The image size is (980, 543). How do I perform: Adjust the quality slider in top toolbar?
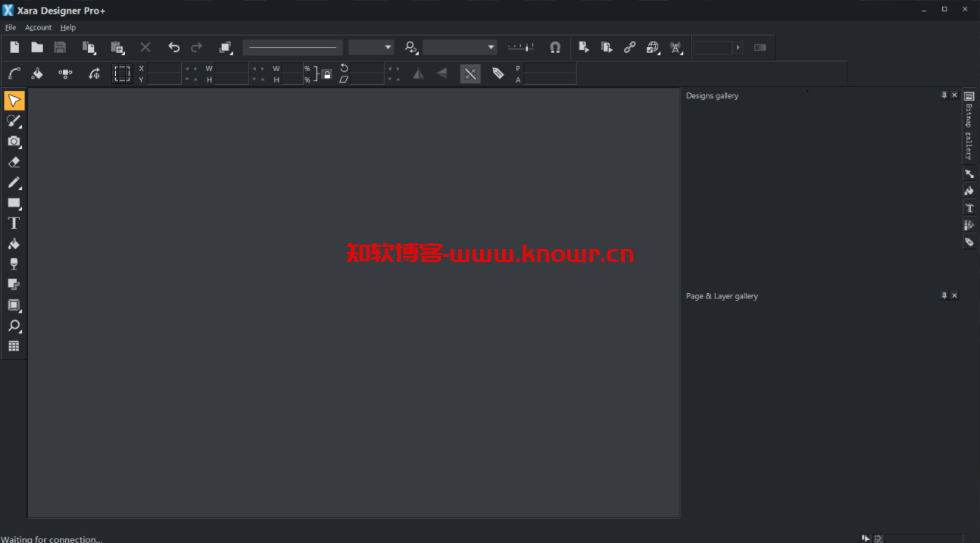point(521,47)
